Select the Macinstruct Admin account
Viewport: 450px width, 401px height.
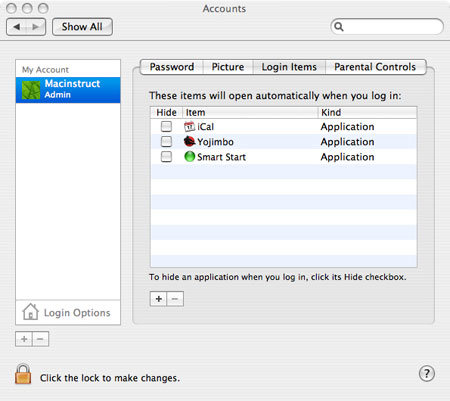[x=68, y=90]
